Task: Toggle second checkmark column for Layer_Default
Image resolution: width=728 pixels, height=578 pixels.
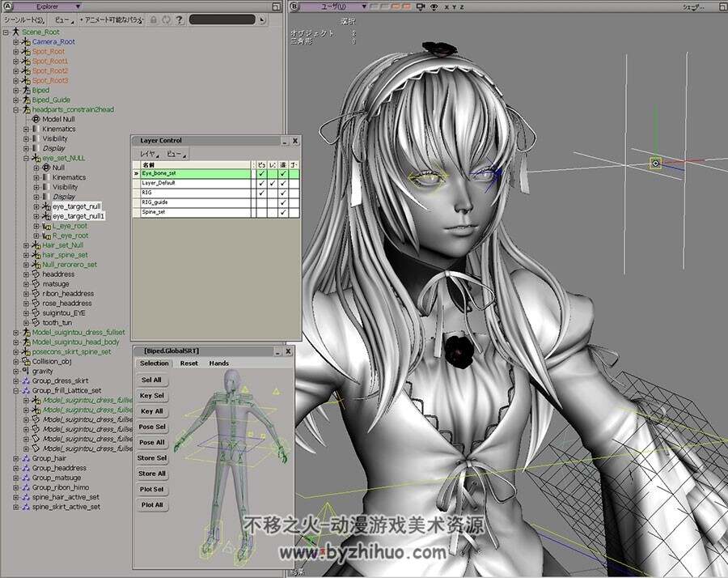Action: click(x=272, y=183)
